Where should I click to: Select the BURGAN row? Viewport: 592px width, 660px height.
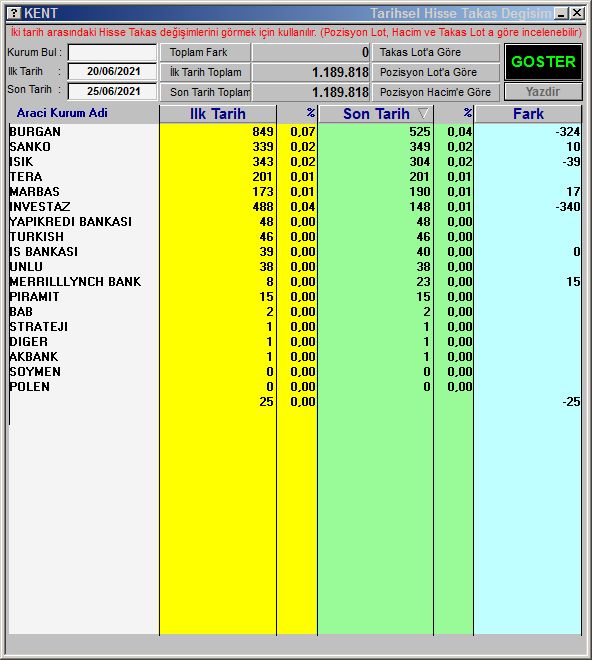(x=295, y=132)
